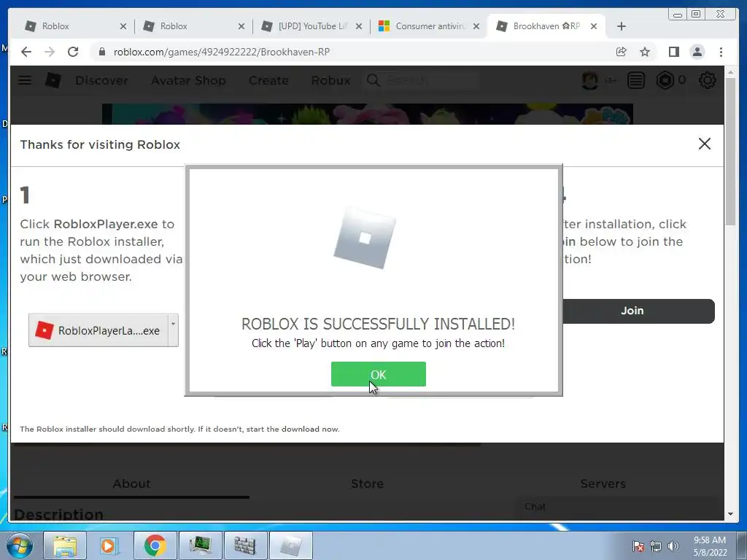Open the Roblox hamburger menu
Image resolution: width=747 pixels, height=560 pixels.
25,80
